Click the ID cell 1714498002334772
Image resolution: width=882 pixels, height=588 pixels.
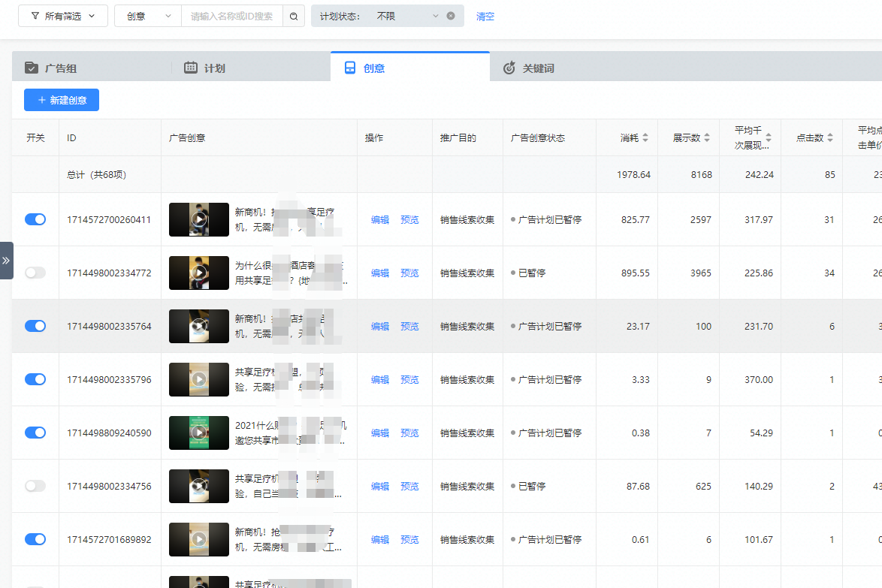coord(109,273)
